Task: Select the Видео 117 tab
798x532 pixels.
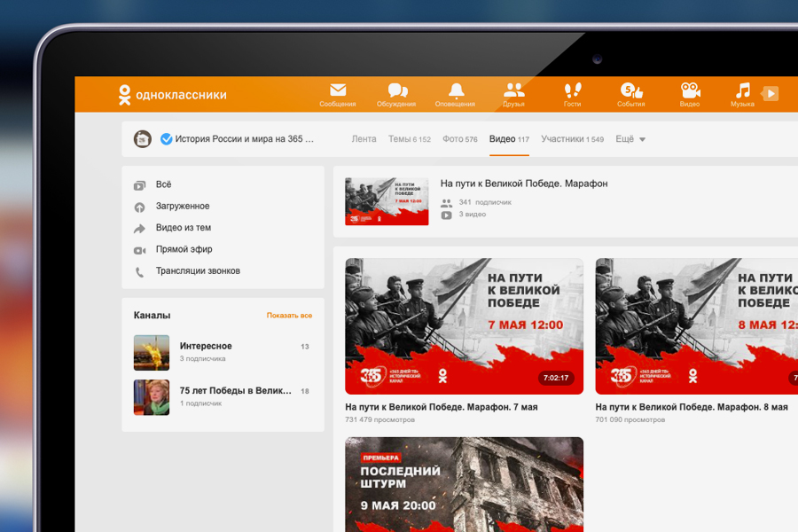Action: tap(509, 139)
